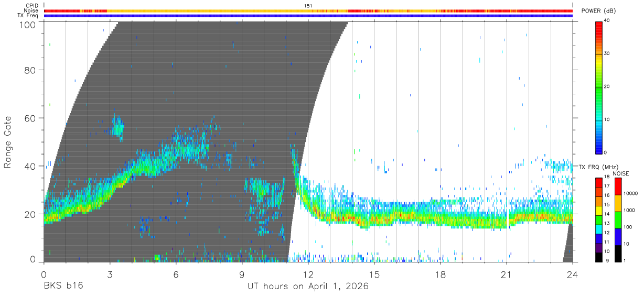Viewport: 644px width, 297px height.
Task: Click the CPID label at top left
Action: [x=32, y=6]
